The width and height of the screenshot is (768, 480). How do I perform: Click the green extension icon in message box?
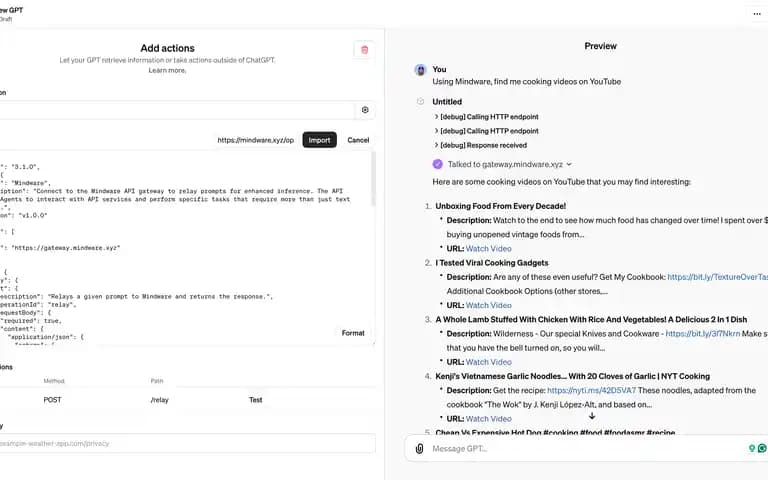click(x=762, y=448)
